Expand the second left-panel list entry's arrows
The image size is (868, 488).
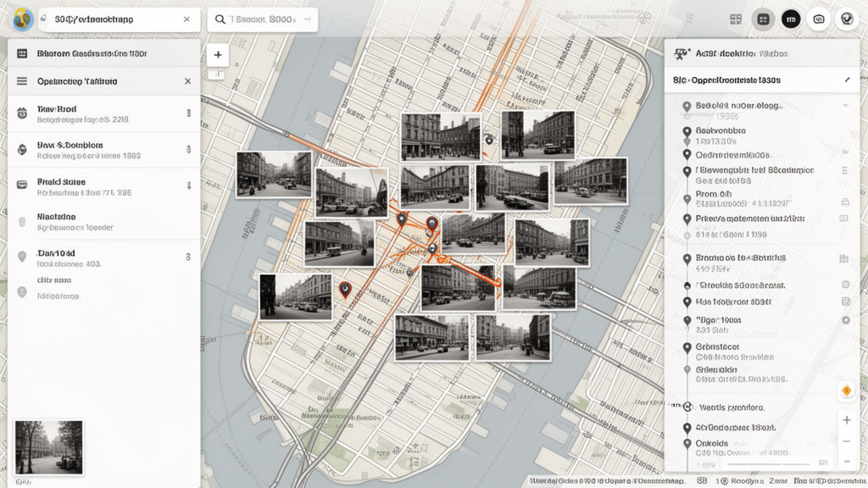coord(187,149)
